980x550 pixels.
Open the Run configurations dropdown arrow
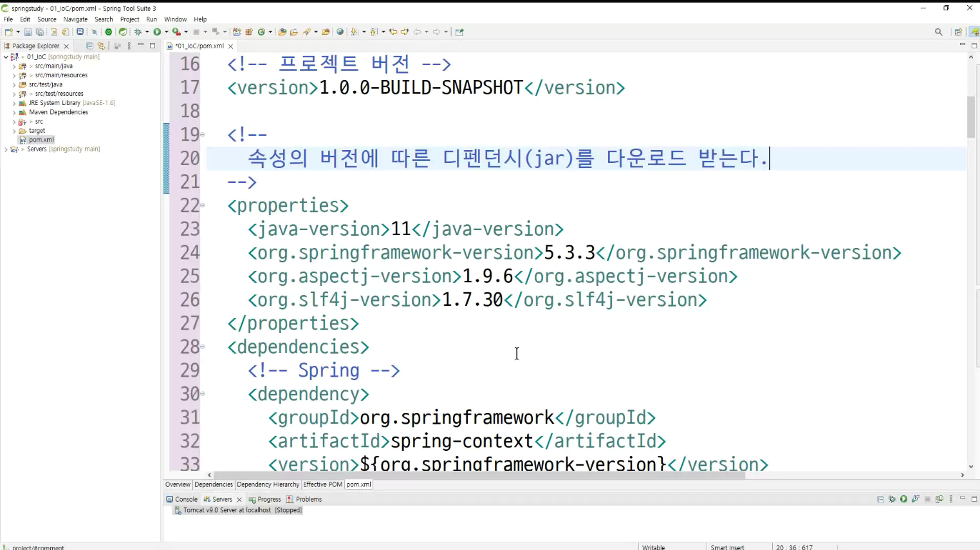pos(167,32)
